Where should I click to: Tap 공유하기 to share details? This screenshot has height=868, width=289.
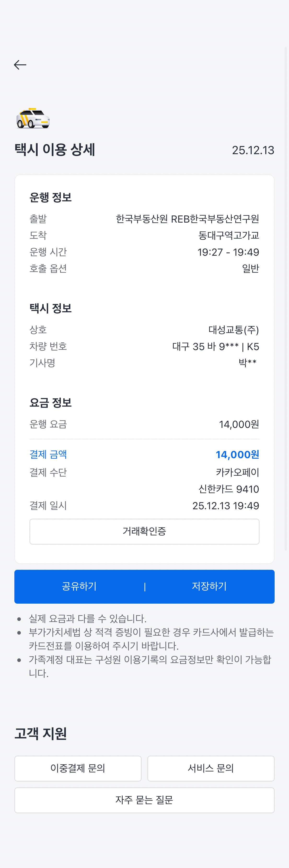pyautogui.click(x=79, y=586)
